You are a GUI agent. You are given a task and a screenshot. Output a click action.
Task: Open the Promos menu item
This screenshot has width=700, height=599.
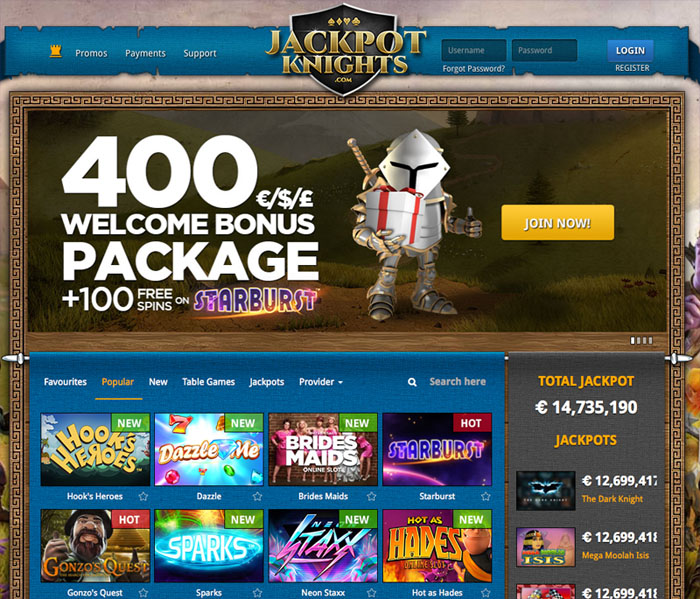(x=91, y=53)
